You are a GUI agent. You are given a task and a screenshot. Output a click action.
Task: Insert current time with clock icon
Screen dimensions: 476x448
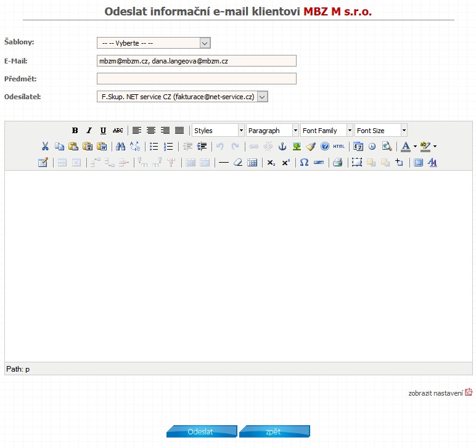click(x=372, y=147)
